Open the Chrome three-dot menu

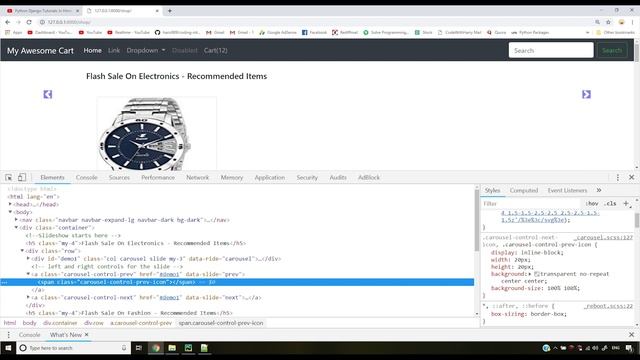click(632, 22)
